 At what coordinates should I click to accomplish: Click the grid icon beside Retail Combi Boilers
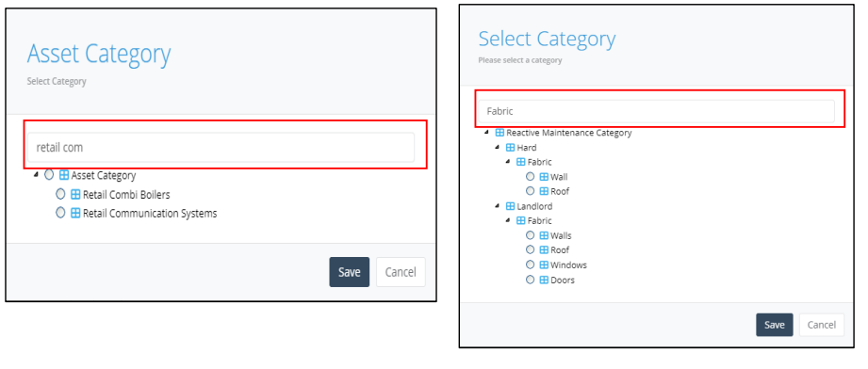pyautogui.click(x=75, y=195)
